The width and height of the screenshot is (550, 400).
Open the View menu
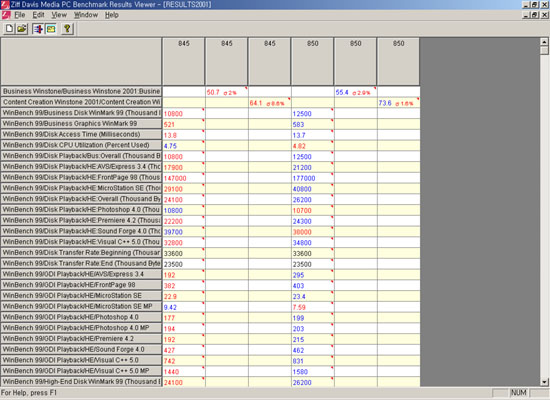59,15
